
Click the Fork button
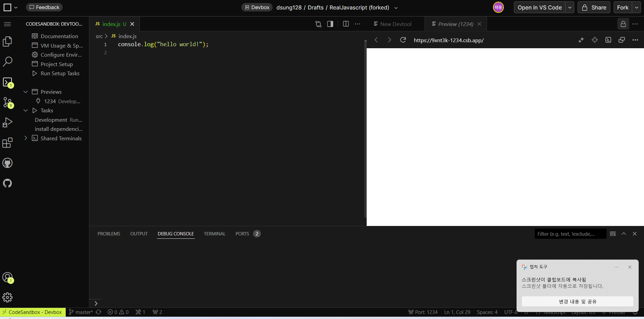pyautogui.click(x=623, y=7)
